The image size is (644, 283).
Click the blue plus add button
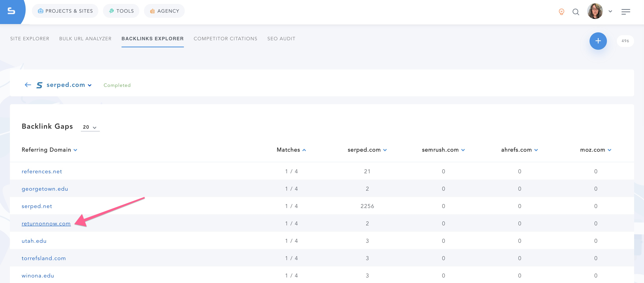click(x=598, y=41)
